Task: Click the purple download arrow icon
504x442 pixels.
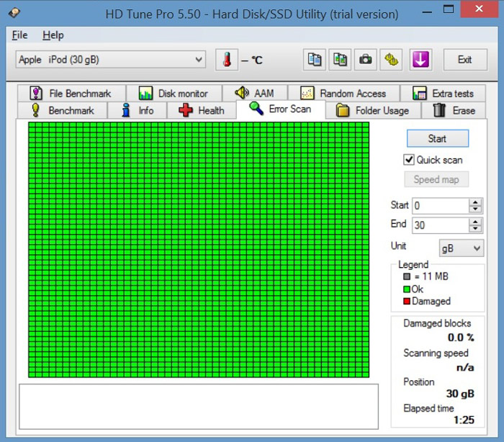Action: (420, 60)
